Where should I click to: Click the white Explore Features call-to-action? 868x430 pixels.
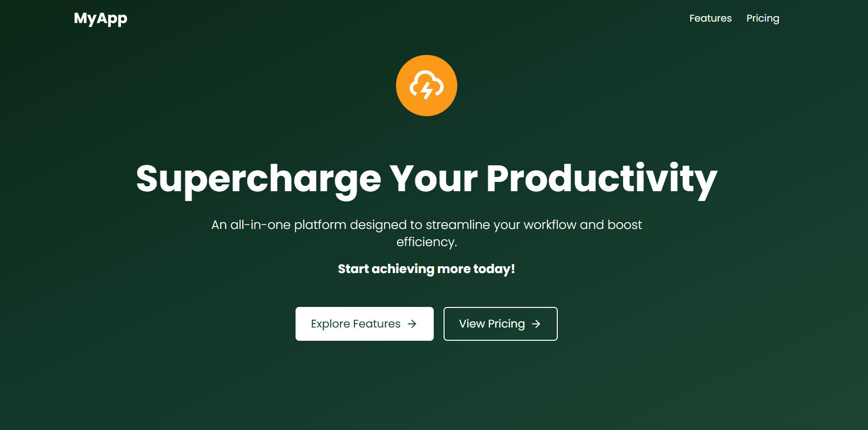364,324
